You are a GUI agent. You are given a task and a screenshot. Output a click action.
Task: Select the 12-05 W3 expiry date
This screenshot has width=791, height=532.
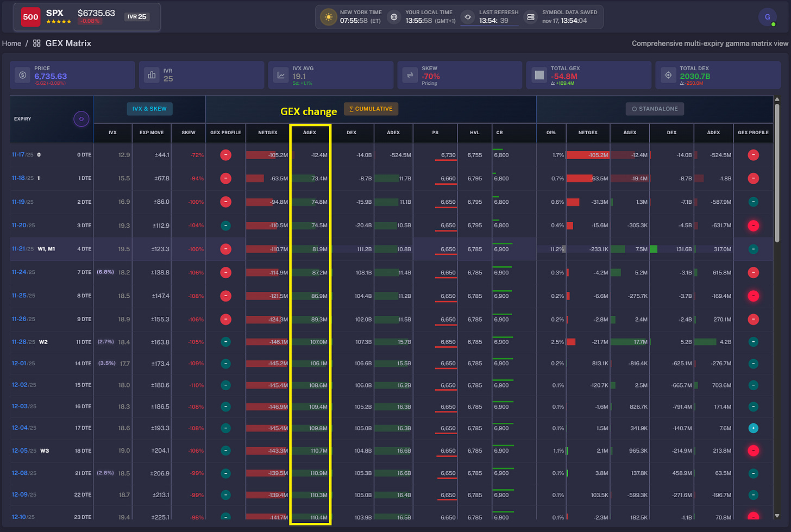click(24, 450)
